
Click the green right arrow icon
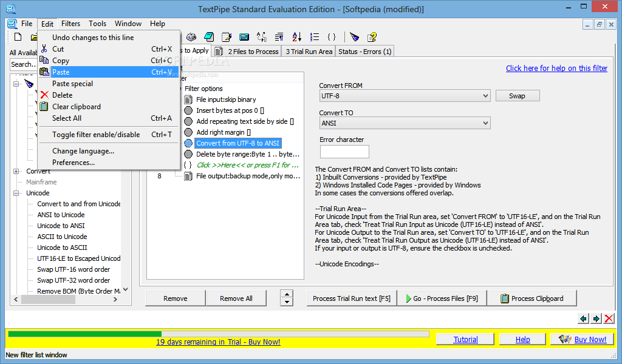(x=596, y=318)
